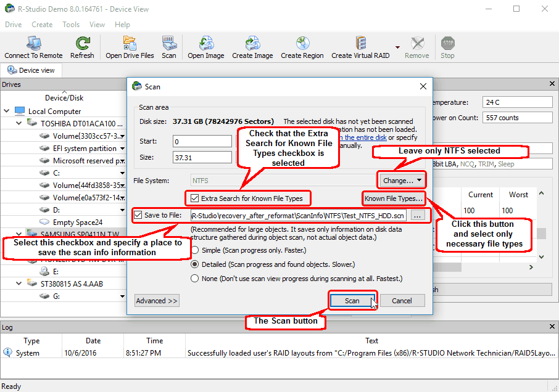Click the E: optical disc icon

click(x=44, y=271)
